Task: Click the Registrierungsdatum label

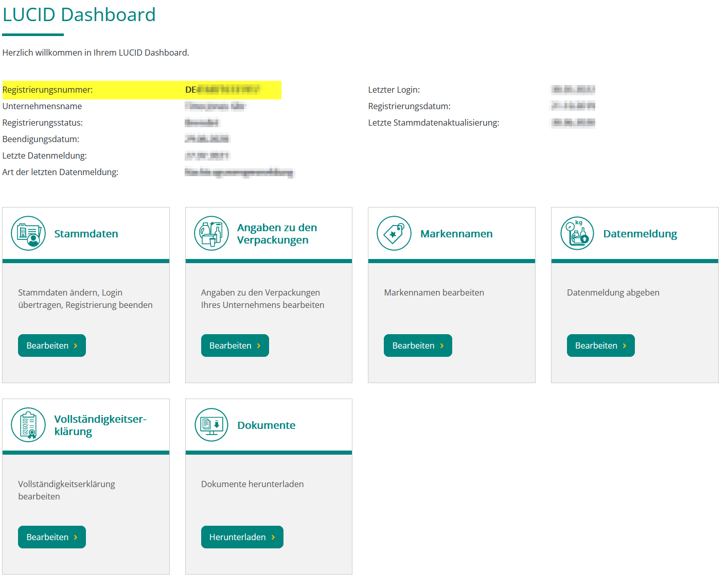Action: pos(410,106)
